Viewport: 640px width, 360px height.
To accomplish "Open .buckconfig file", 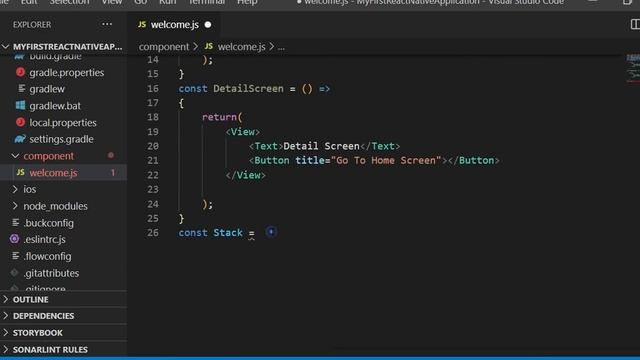I will point(49,223).
